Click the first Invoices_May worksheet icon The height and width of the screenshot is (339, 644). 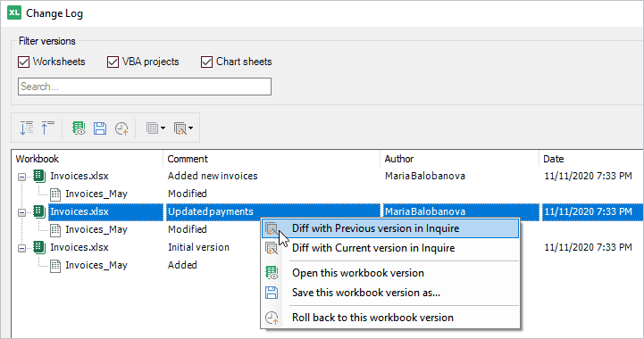pos(55,194)
